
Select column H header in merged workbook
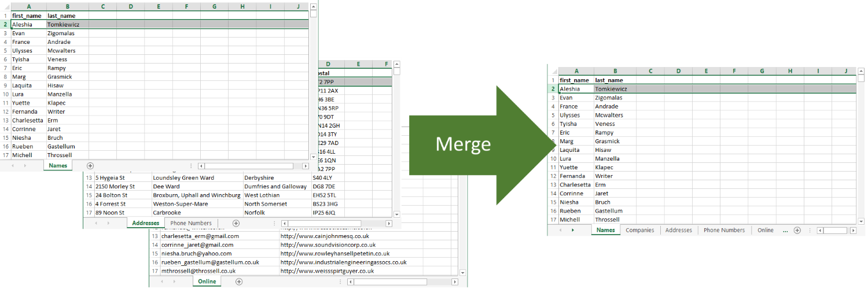point(790,71)
